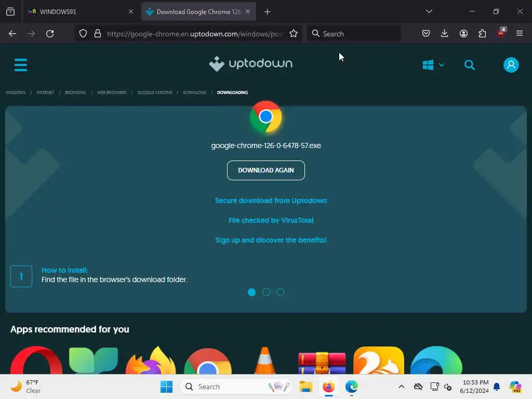Open the Windows Start menu

(166, 387)
